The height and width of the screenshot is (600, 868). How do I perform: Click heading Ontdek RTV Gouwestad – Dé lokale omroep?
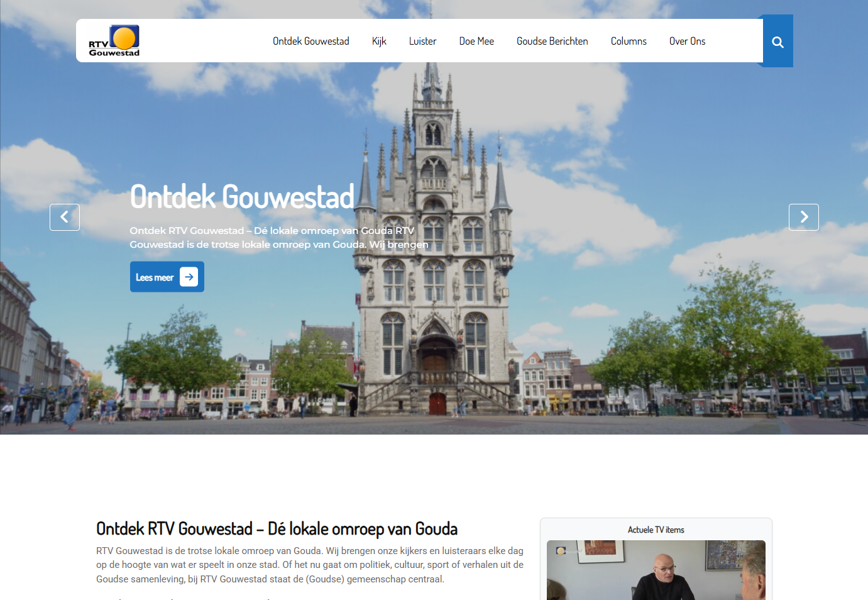[277, 528]
